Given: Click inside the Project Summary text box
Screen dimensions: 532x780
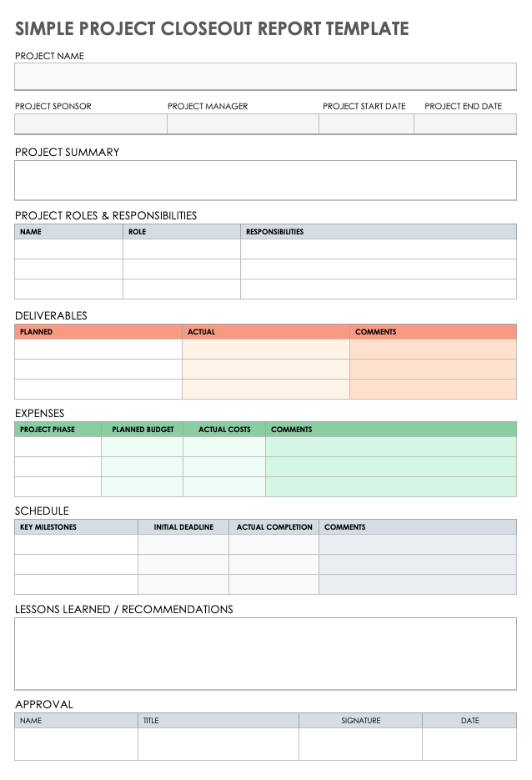Looking at the screenshot, I should pyautogui.click(x=265, y=180).
